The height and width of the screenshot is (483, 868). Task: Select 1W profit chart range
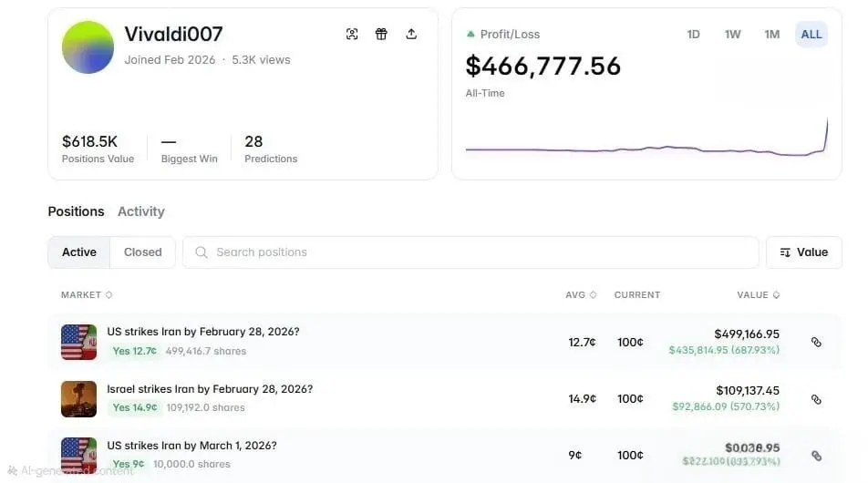tap(732, 35)
